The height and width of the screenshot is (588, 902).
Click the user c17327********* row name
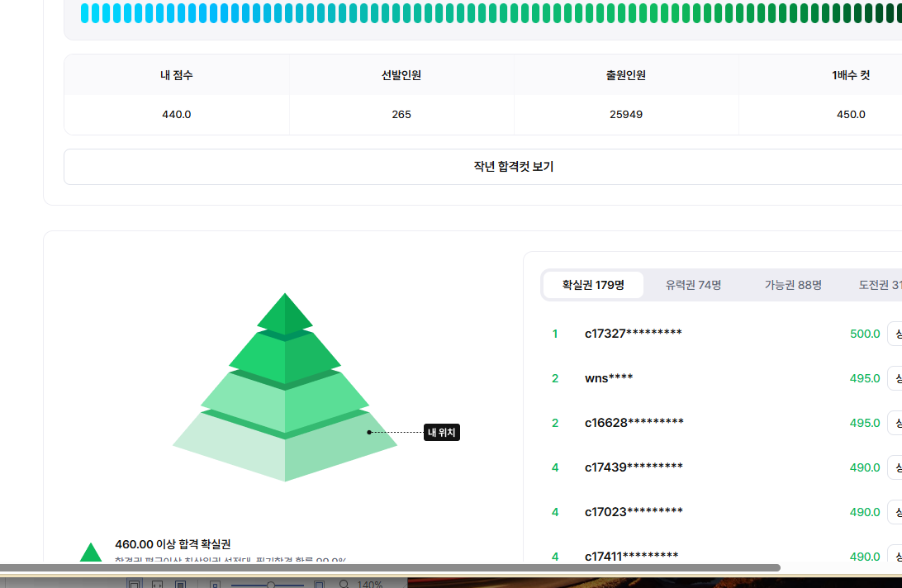[x=633, y=334]
